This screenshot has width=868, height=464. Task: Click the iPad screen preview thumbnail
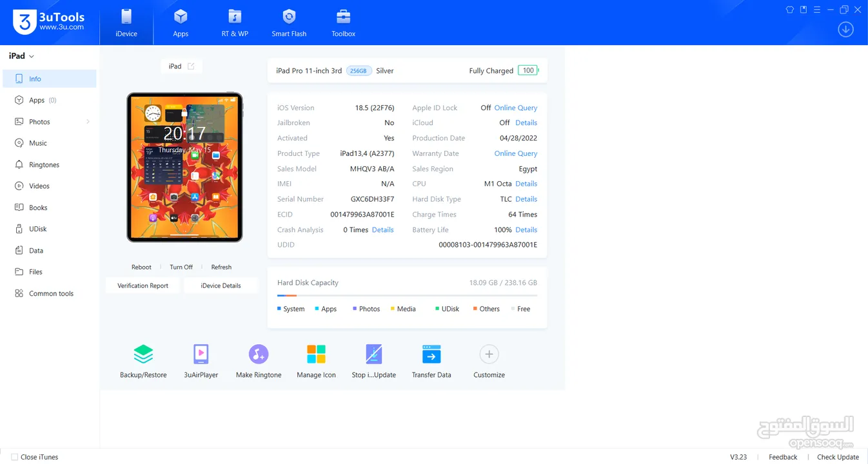click(x=184, y=168)
